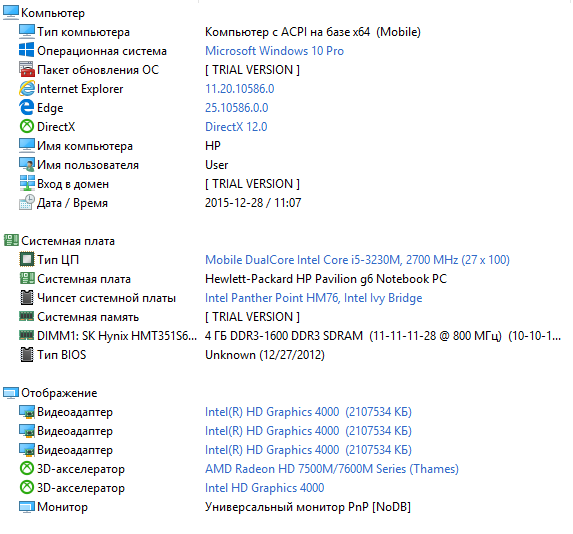573x534 pixels.
Task: Select the Дата / Время field label
Action: [x=72, y=203]
